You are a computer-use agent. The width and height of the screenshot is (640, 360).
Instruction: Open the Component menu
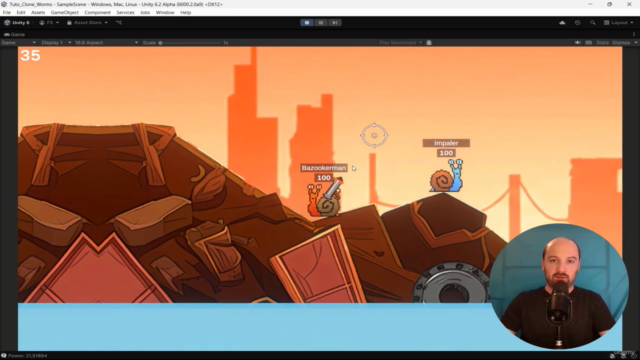[97, 13]
